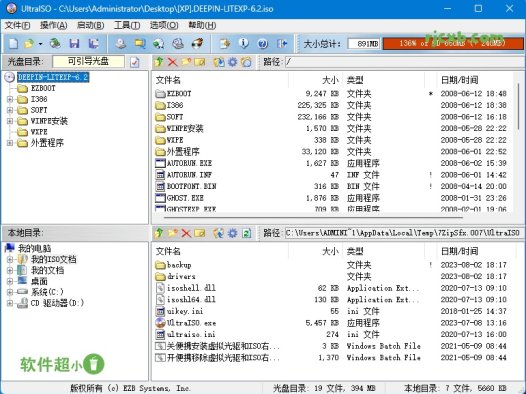This screenshot has height=394, width=526.
Task: Click the green disc icon left of Save
Action: (55, 44)
